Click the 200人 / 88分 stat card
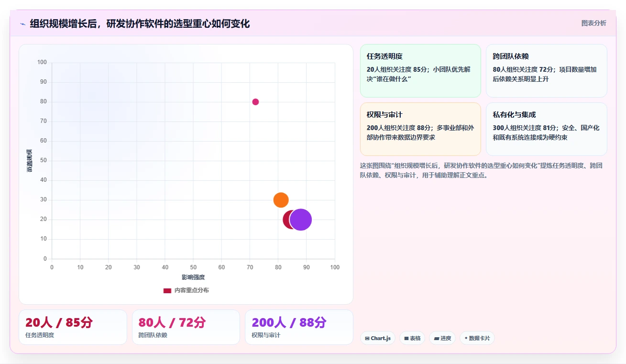Screen dimensions: 626x364 299,327
